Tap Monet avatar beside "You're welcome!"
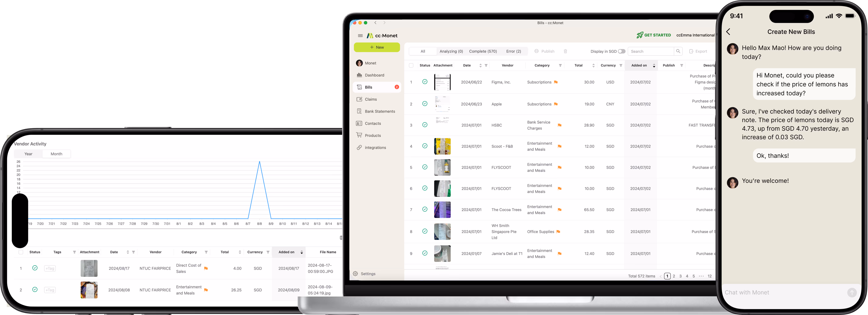 (x=733, y=183)
